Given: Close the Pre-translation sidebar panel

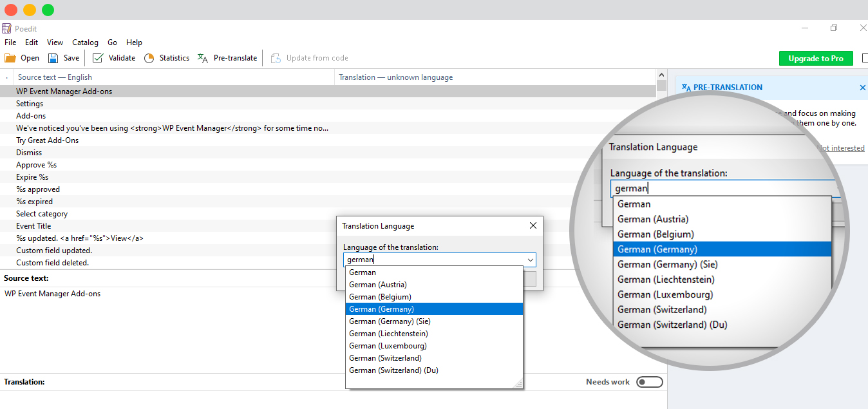Looking at the screenshot, I should (x=863, y=88).
